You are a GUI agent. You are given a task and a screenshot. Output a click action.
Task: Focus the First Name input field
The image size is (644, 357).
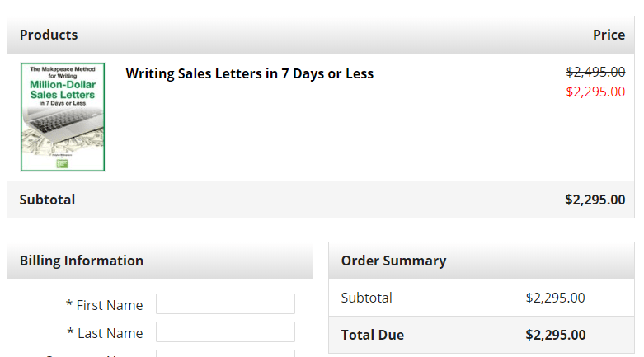point(225,304)
